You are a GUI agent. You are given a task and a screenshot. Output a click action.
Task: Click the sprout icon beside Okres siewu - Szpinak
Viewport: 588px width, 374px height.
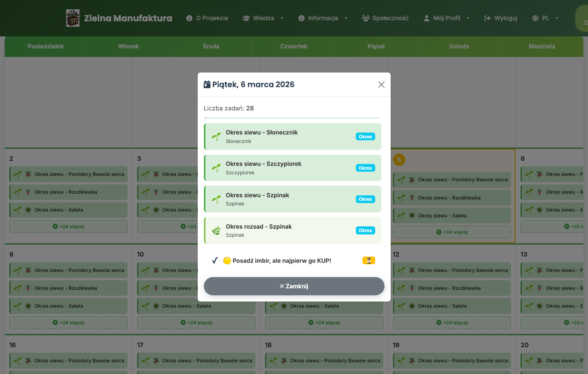[216, 199]
